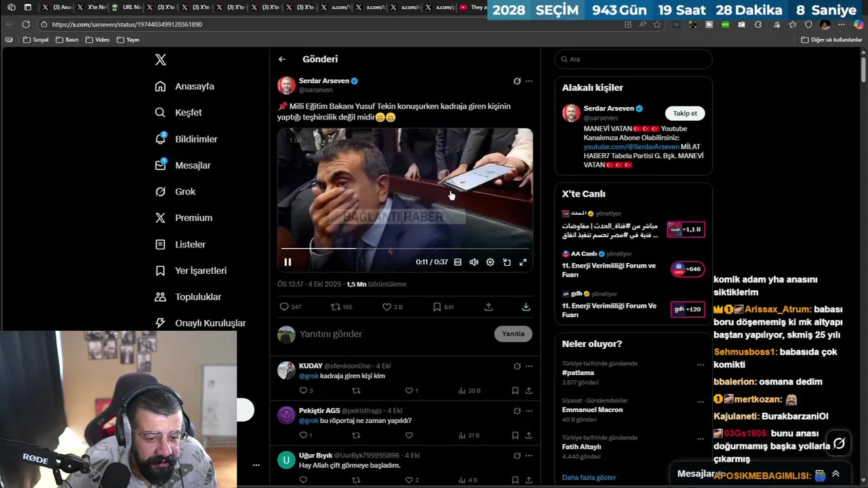Toggle video captions

pyautogui.click(x=458, y=262)
